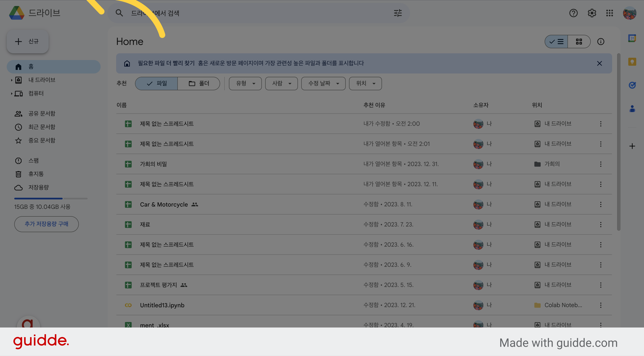Screen dimensions: 644x356
Task: Open more actions for Untitled13.ipynb row
Action: pos(601,305)
